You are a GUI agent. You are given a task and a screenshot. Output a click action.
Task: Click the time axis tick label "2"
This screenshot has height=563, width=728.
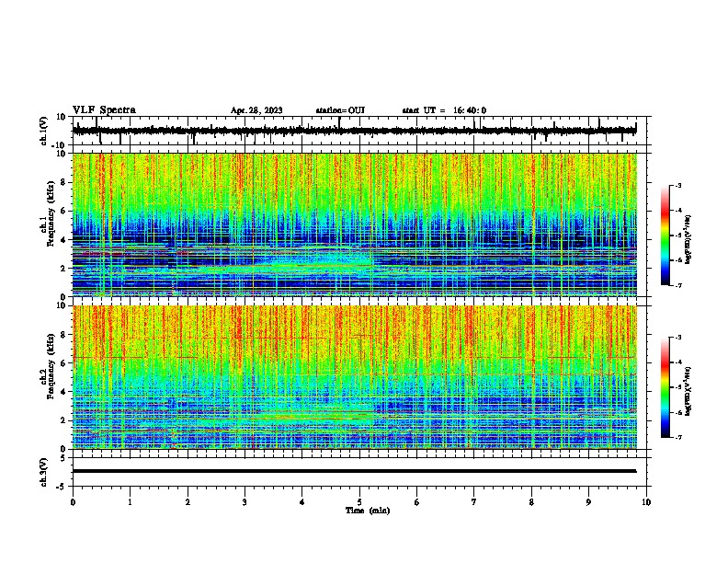[188, 502]
